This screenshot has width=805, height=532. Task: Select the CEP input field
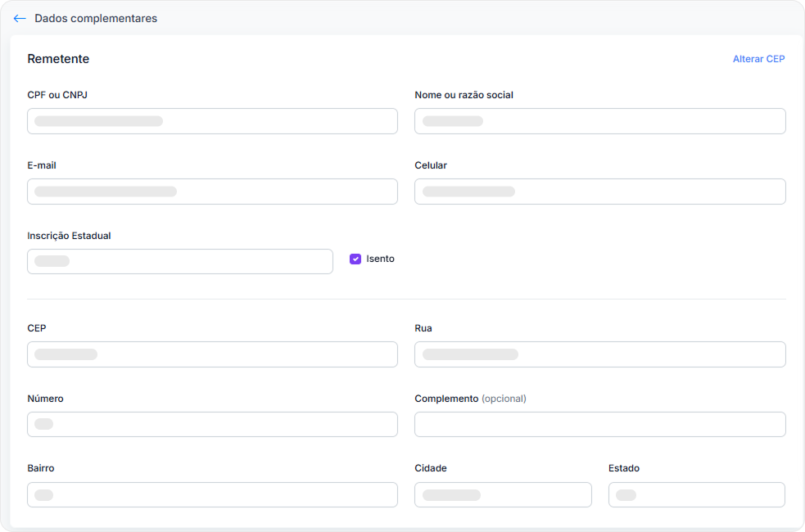(212, 354)
